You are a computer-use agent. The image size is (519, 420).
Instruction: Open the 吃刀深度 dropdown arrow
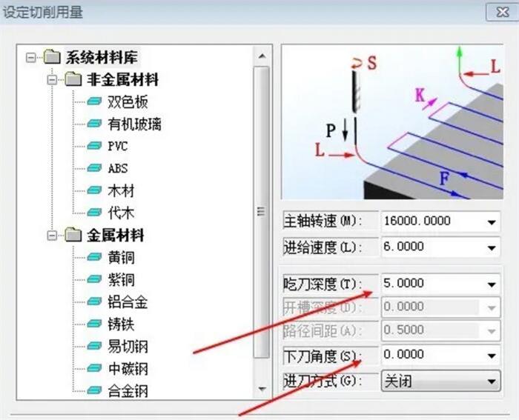click(x=492, y=284)
